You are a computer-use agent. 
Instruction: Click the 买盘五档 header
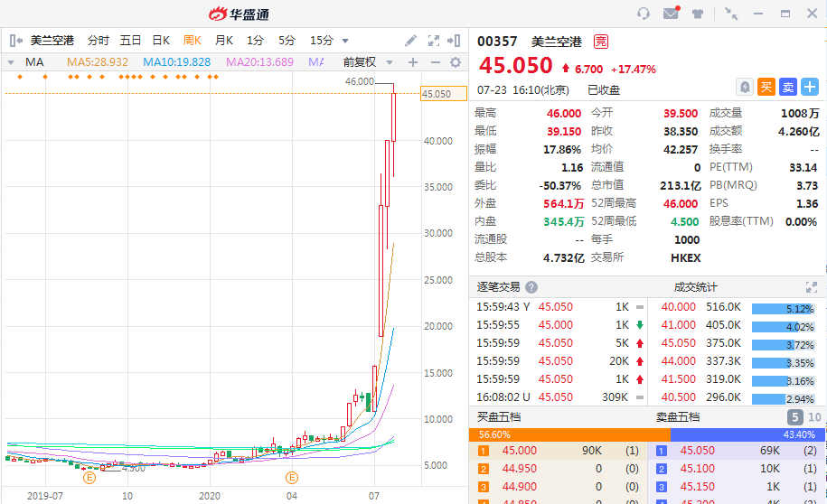point(499,417)
